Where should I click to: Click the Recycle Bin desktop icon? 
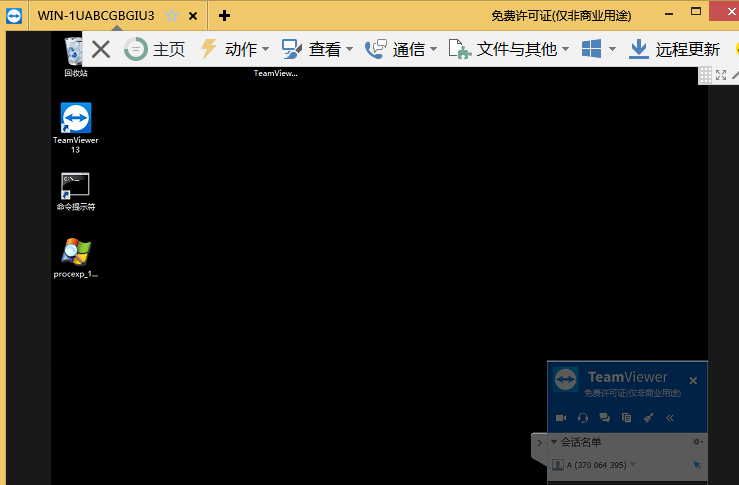click(75, 52)
